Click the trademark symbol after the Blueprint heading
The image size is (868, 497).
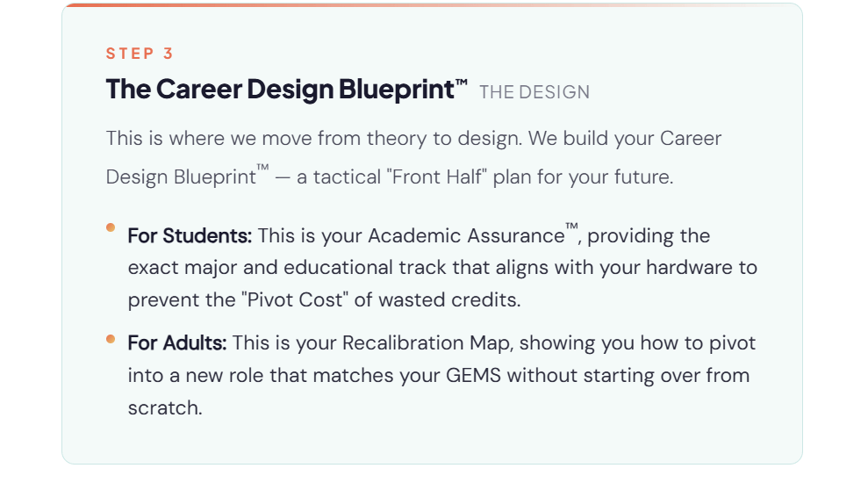462,83
